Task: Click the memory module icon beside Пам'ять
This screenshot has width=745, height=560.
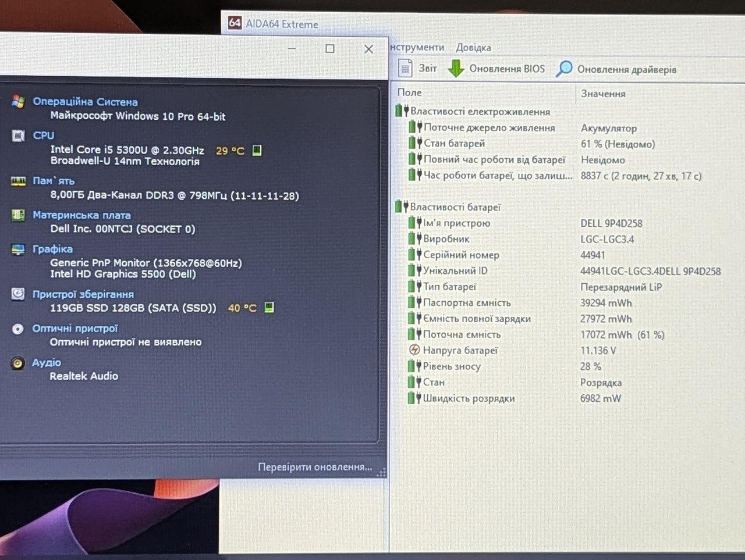Action: point(18,181)
